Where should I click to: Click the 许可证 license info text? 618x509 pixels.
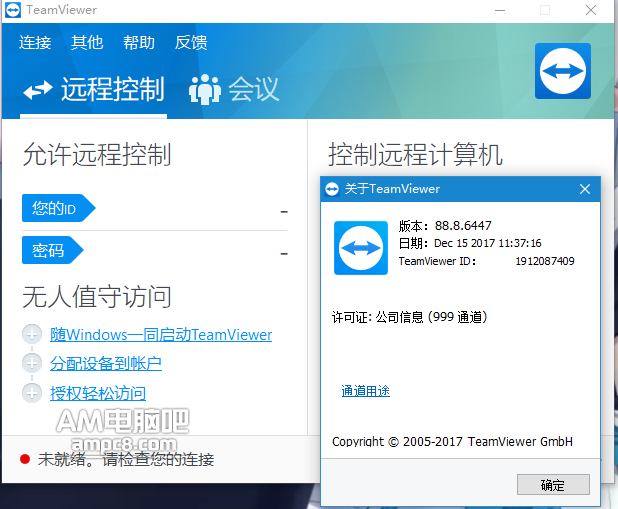[409, 317]
